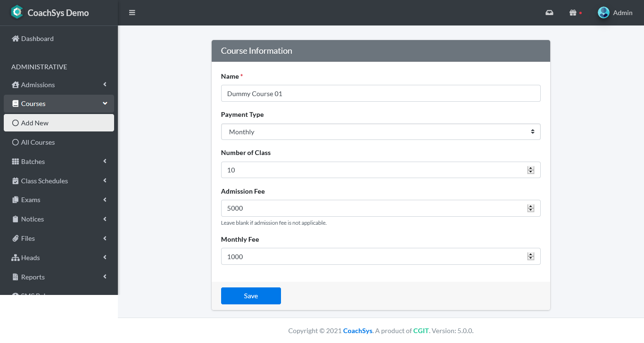The width and height of the screenshot is (644, 343).
Task: Expand the Reports menu chevron
Action: 105,277
